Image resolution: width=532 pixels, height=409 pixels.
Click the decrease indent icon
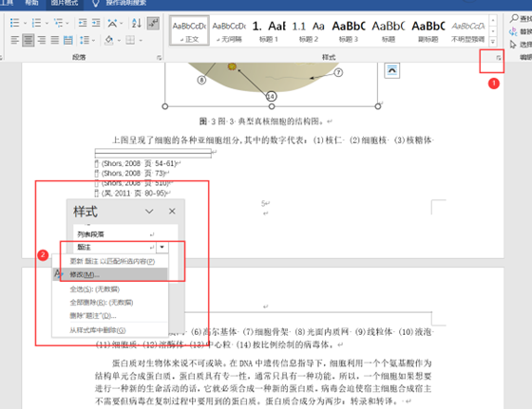pyautogui.click(x=83, y=23)
